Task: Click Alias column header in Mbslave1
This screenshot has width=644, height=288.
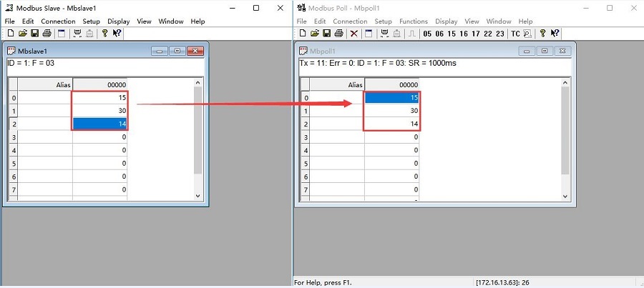Action: [45, 85]
